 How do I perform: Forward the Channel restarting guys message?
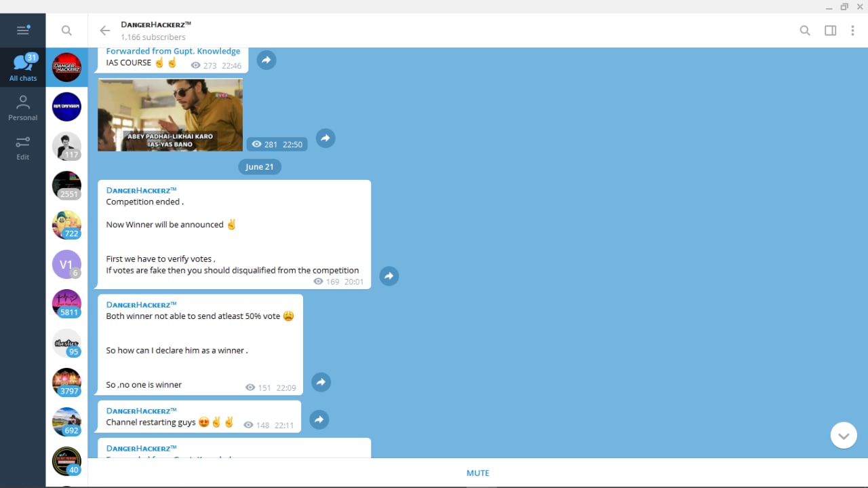pos(319,420)
